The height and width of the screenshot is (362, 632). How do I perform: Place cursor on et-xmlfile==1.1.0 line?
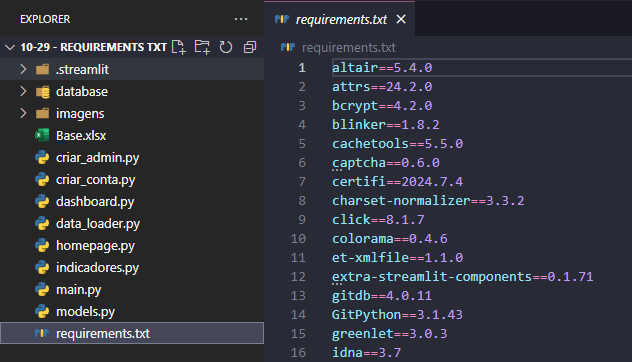click(397, 258)
